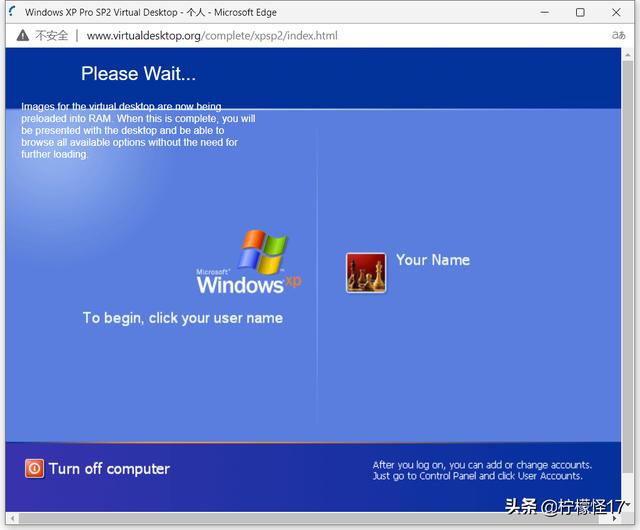The image size is (640, 530).
Task: Click the left scroll arrow on horizontal scrollbar
Action: [10, 517]
